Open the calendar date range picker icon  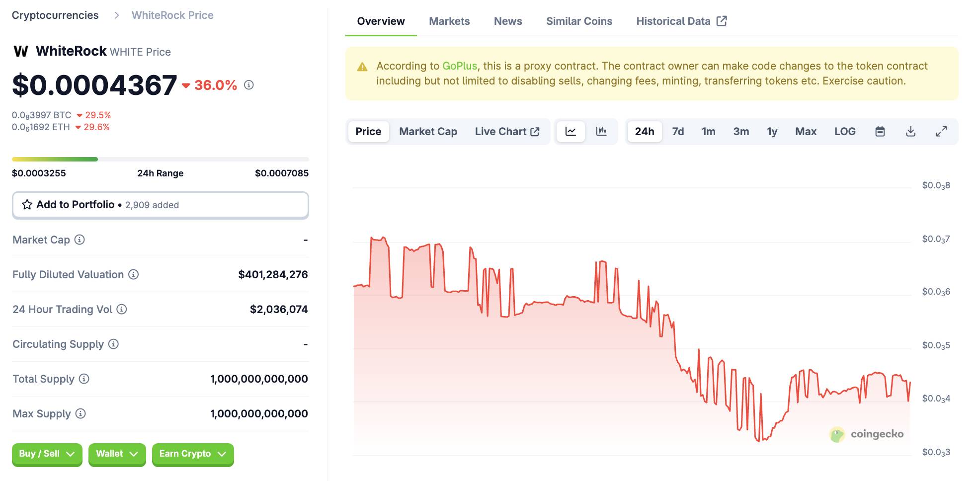pos(880,132)
